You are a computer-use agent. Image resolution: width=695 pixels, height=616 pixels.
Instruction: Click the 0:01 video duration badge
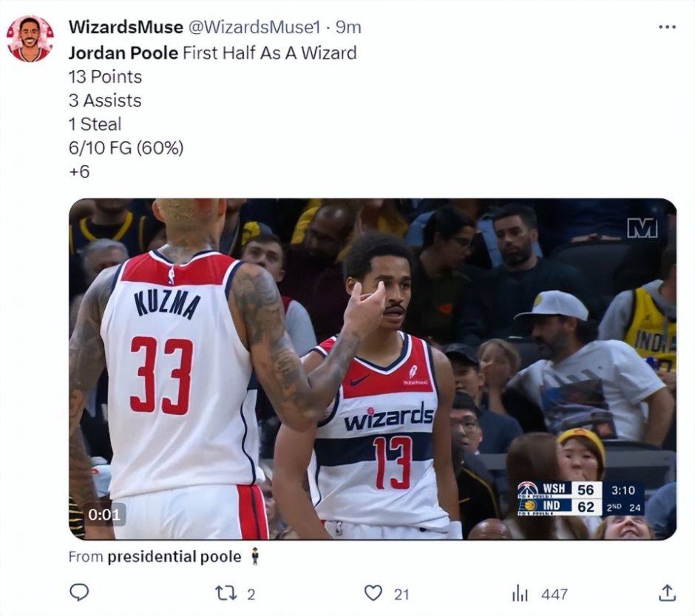click(x=104, y=514)
